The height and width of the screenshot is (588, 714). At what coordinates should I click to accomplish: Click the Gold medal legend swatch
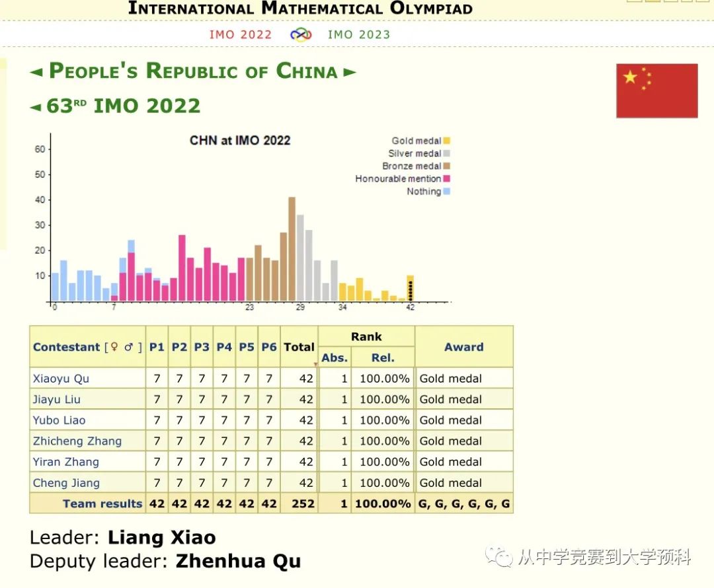click(x=447, y=141)
